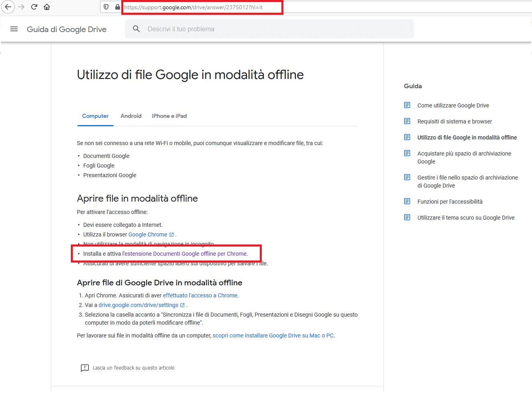
Task: Click the Guida sidebar heading
Action: point(413,86)
